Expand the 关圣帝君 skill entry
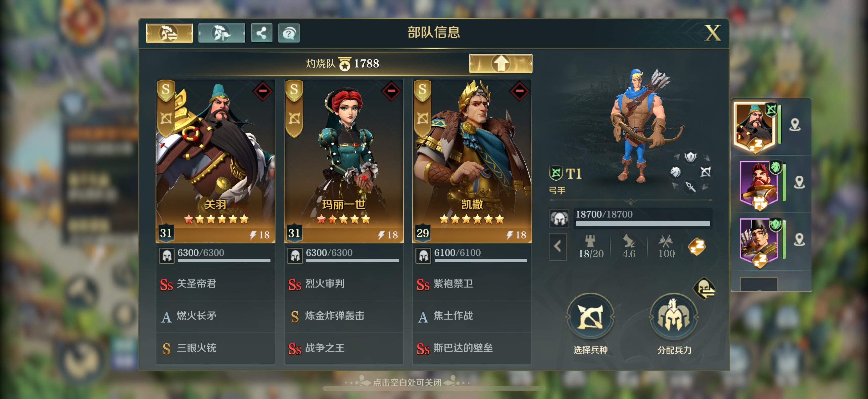 (x=216, y=284)
